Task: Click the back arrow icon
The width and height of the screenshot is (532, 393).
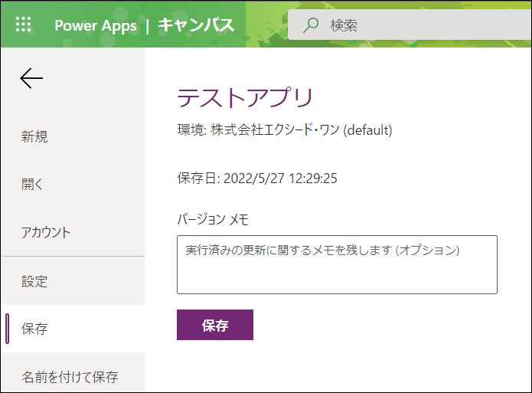Action: [x=31, y=78]
